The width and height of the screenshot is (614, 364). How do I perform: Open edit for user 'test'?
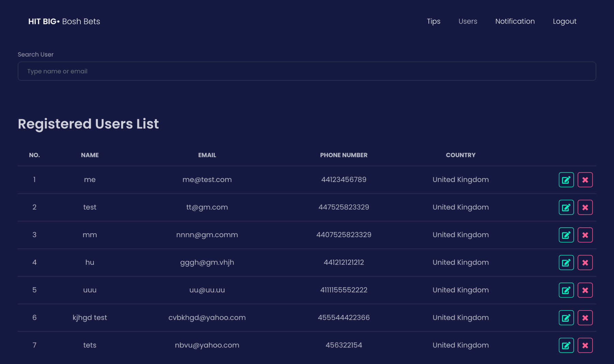pyautogui.click(x=566, y=208)
